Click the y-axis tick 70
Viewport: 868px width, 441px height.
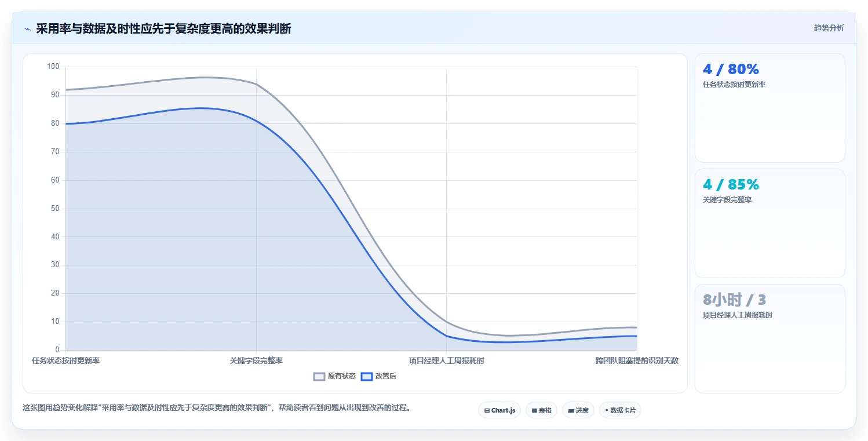point(55,152)
